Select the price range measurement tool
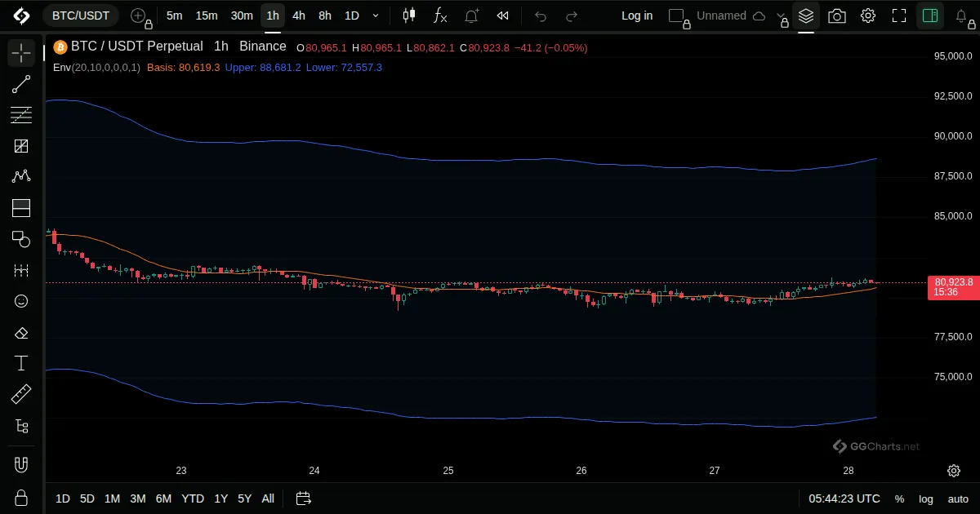The image size is (980, 514). pos(21,270)
